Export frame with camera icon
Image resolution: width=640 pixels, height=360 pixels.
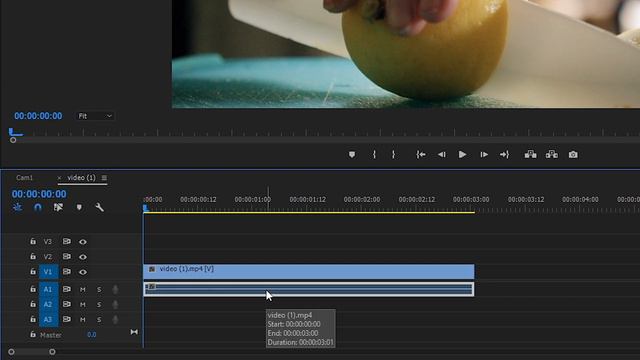573,155
